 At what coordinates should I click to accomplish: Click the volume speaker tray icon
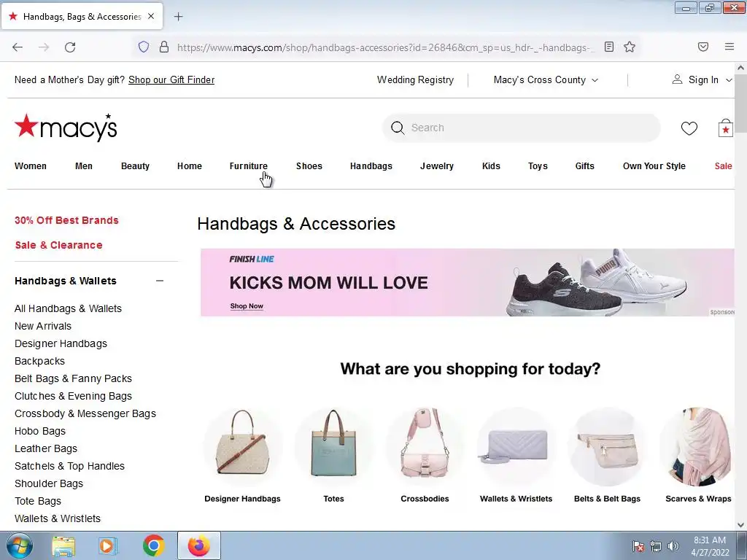[x=673, y=546]
